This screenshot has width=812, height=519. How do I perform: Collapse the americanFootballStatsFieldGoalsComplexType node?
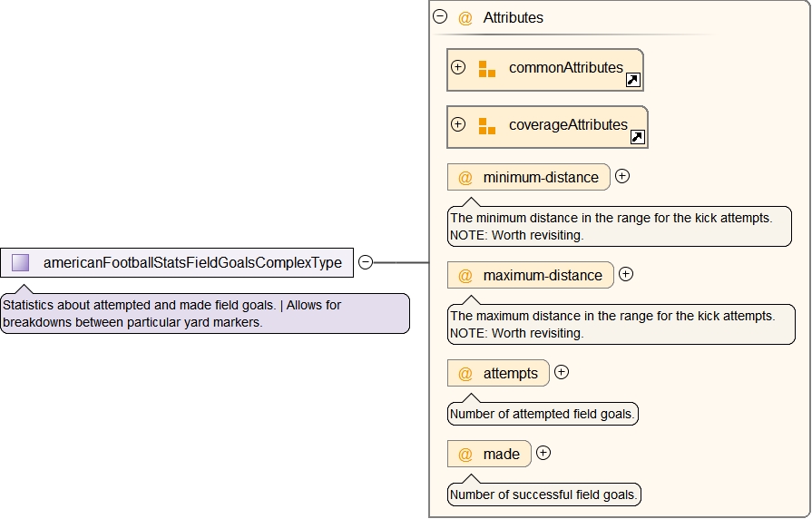point(366,262)
